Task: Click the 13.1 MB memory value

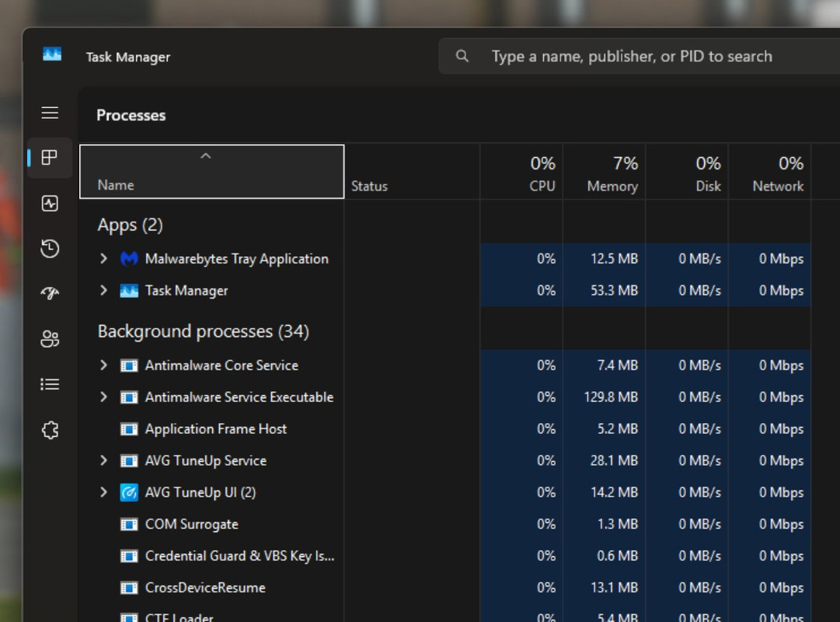Action: 615,588
